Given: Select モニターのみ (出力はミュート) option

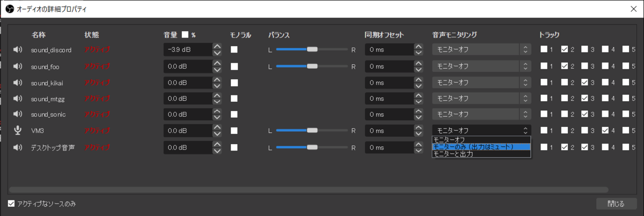Looking at the screenshot, I should [481, 147].
